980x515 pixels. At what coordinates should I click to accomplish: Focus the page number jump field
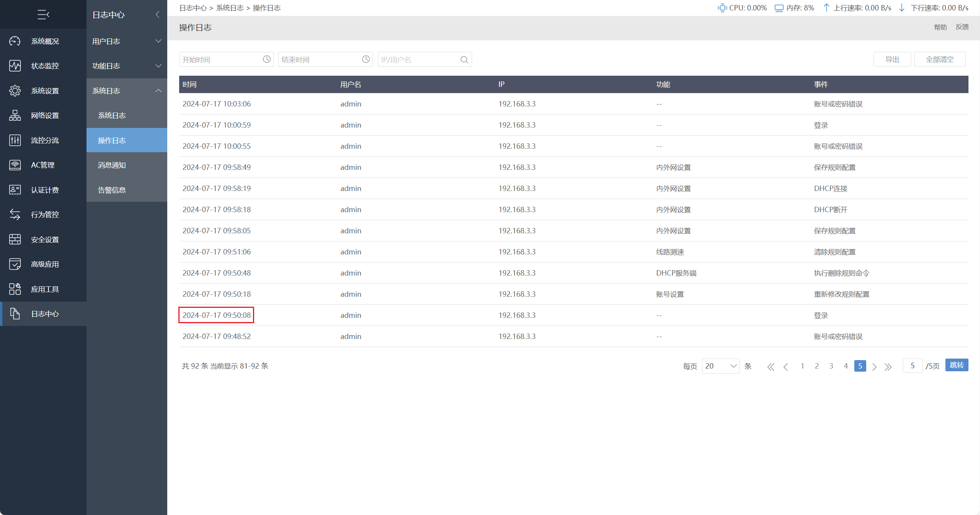[x=912, y=365]
